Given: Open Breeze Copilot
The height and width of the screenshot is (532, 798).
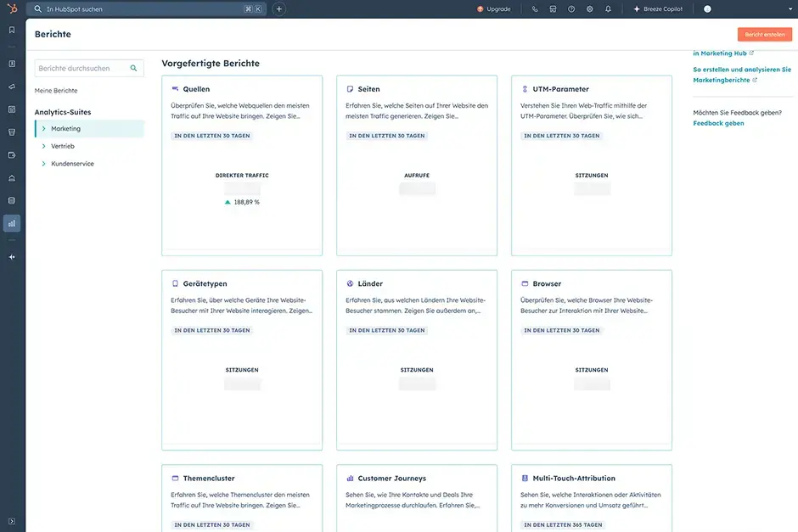Looking at the screenshot, I should pyautogui.click(x=658, y=9).
